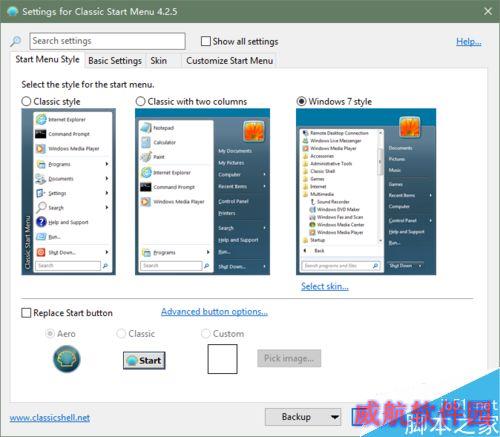The image size is (500, 437).
Task: Click the Classic Shell icon in title bar
Action: (13, 11)
